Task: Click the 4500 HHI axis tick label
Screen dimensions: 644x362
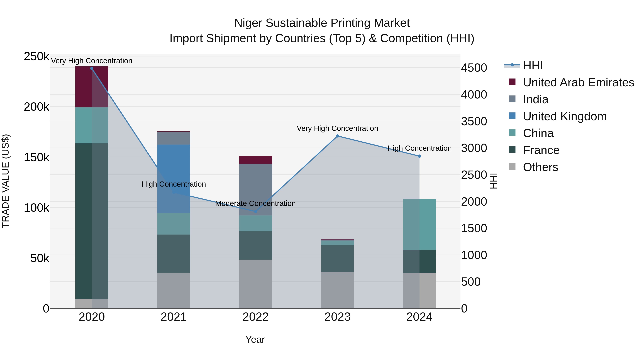Action: [474, 68]
